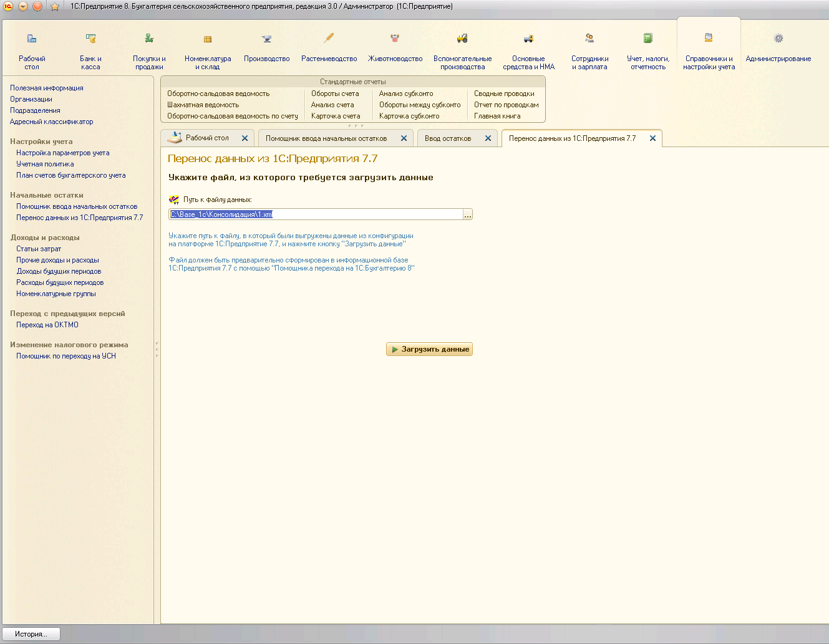Click the 1C main menu logo icon

click(8, 6)
